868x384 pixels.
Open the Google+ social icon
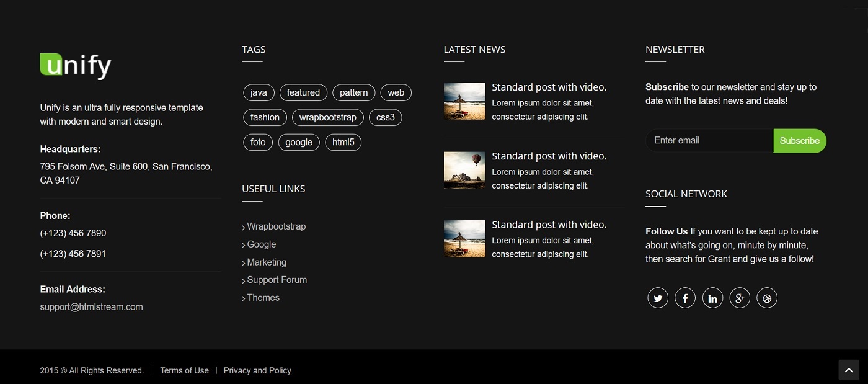coord(740,298)
